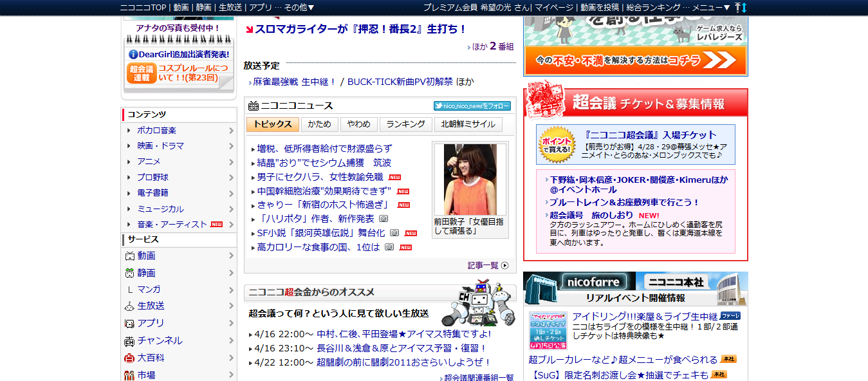Click the 超会議連載 orange badge
Image resolution: width=868 pixels, height=381 pixels.
coord(142,73)
